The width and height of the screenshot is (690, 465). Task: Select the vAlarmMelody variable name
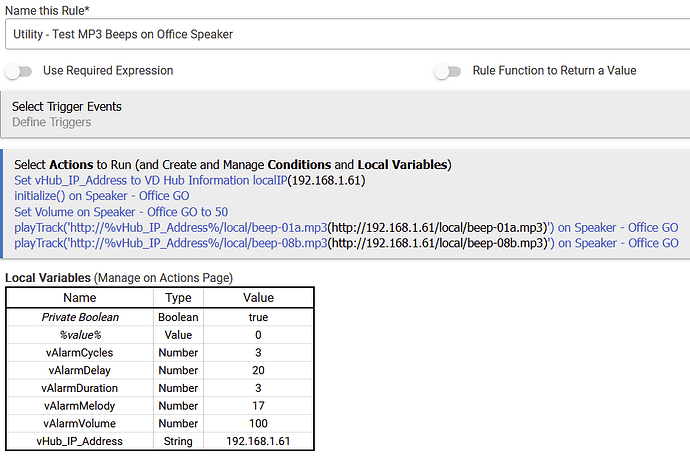pos(79,406)
